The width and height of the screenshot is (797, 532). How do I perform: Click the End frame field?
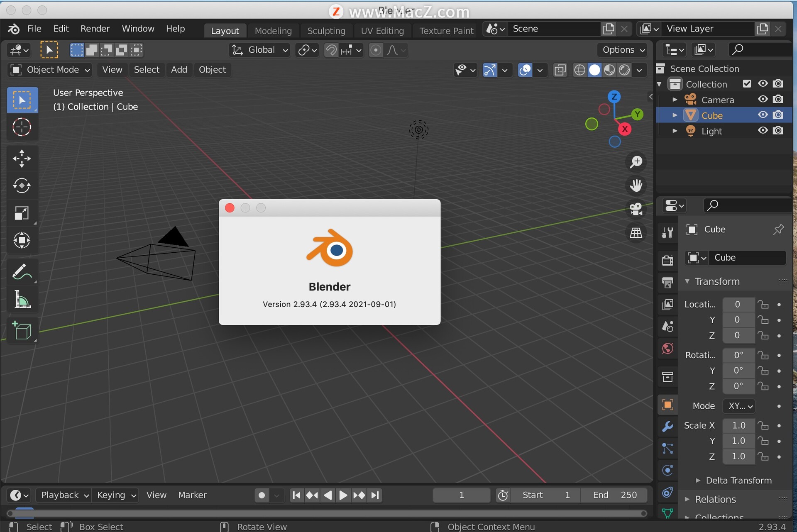pyautogui.click(x=614, y=495)
